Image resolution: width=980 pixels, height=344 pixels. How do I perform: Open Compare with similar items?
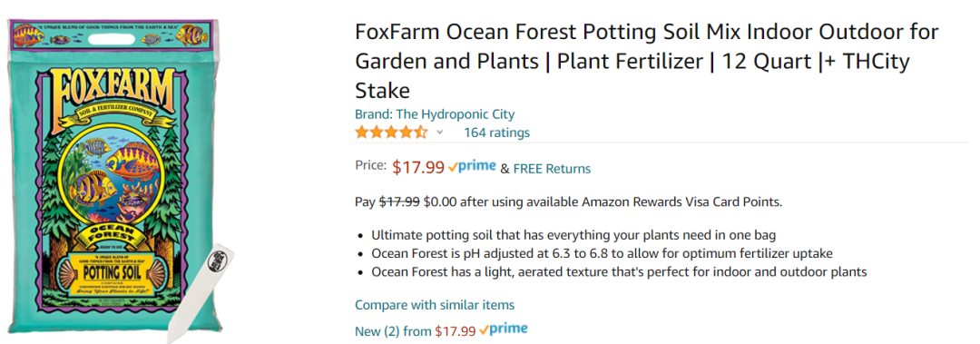tap(435, 305)
